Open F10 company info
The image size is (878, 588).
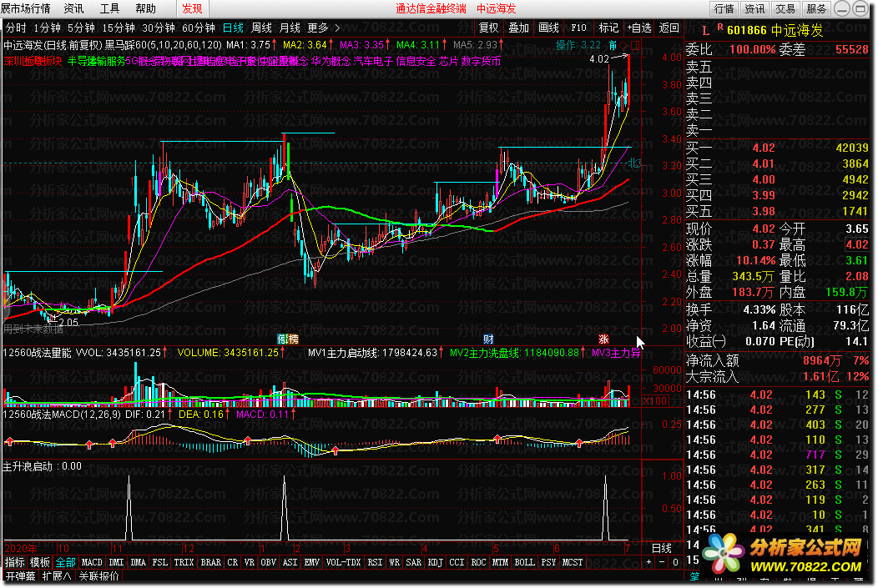578,28
